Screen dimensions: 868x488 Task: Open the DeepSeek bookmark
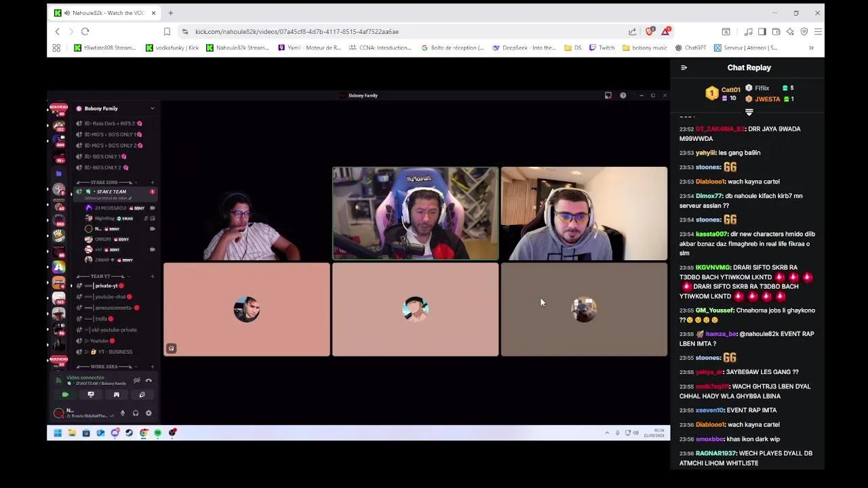pyautogui.click(x=524, y=47)
